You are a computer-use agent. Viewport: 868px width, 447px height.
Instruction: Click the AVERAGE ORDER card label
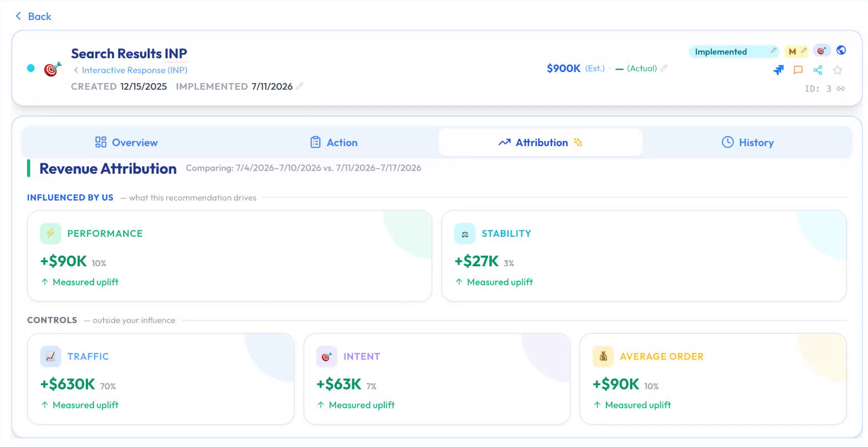tap(662, 356)
